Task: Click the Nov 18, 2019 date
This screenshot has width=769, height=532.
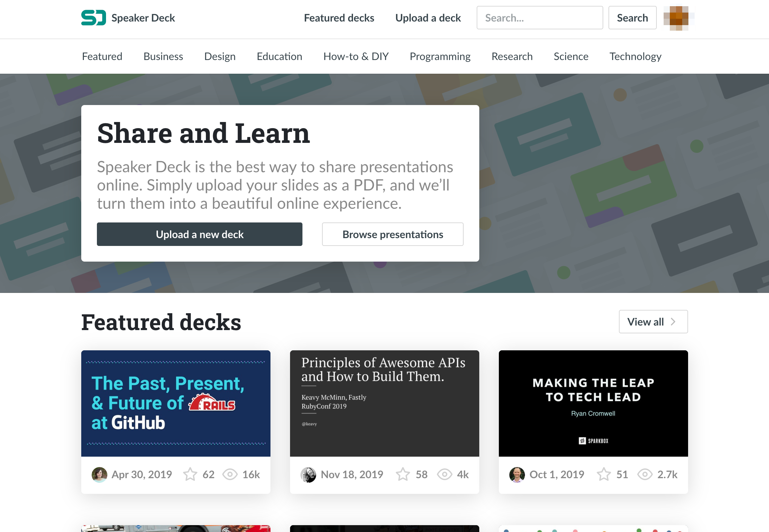Action: tap(352, 474)
